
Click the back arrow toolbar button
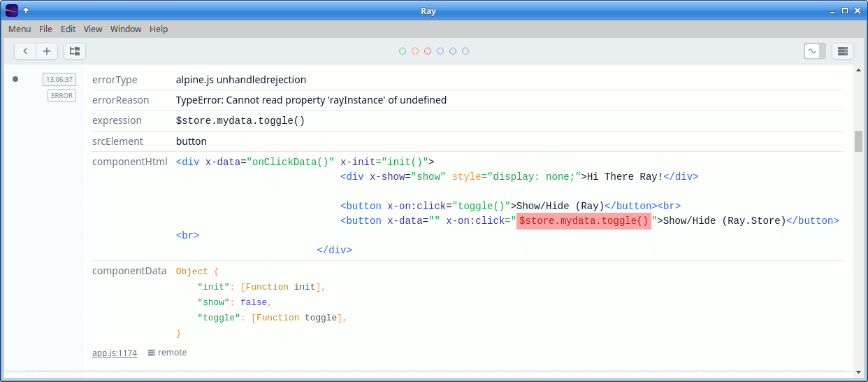coord(25,51)
